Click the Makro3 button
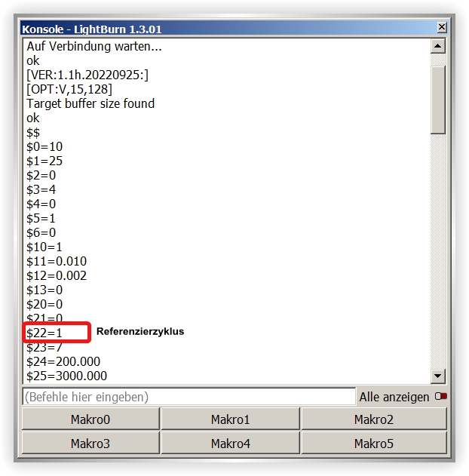 pyautogui.click(x=90, y=444)
